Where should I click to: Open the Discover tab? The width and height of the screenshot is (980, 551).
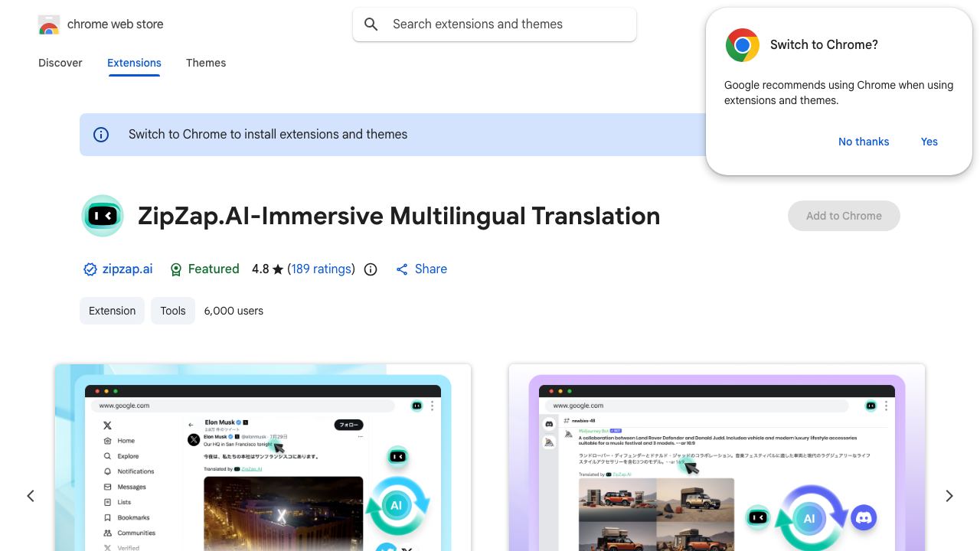60,63
